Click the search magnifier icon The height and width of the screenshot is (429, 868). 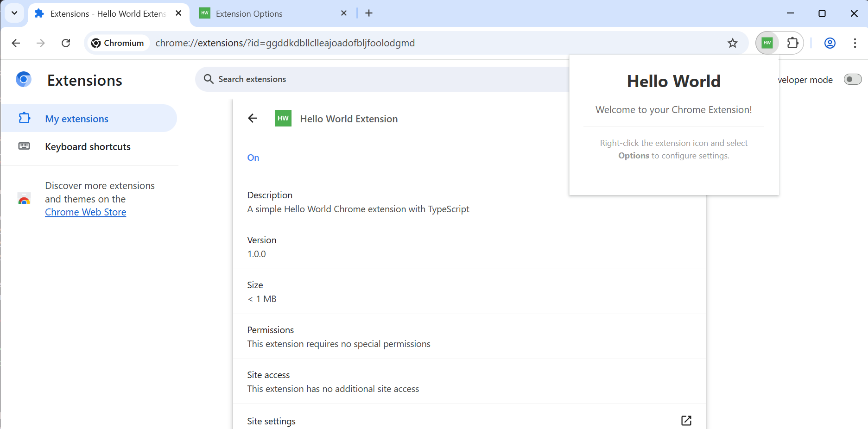(x=209, y=79)
